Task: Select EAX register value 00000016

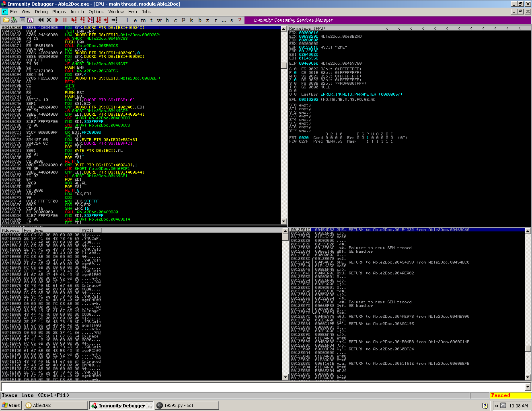Action: click(x=308, y=33)
